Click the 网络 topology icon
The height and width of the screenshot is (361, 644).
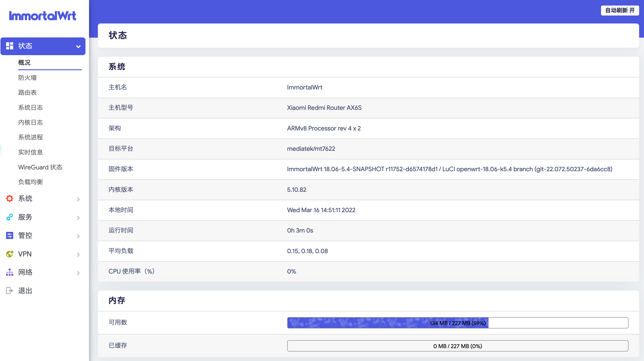tap(10, 272)
